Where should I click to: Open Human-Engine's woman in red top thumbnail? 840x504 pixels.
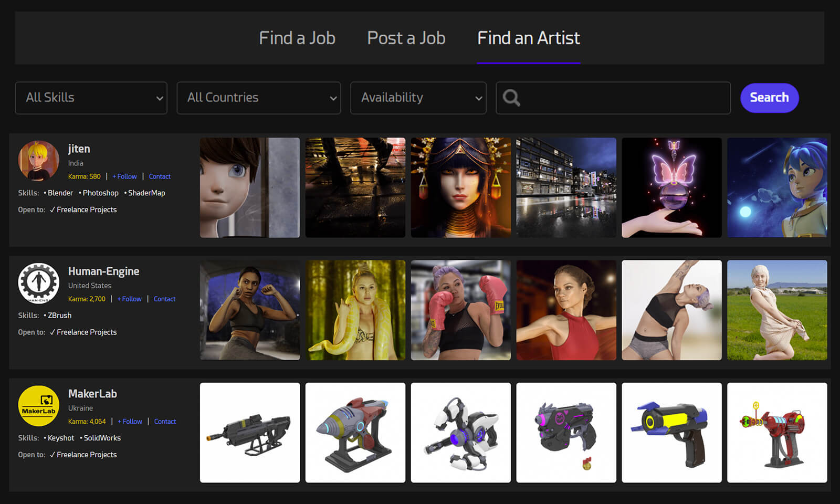click(566, 310)
